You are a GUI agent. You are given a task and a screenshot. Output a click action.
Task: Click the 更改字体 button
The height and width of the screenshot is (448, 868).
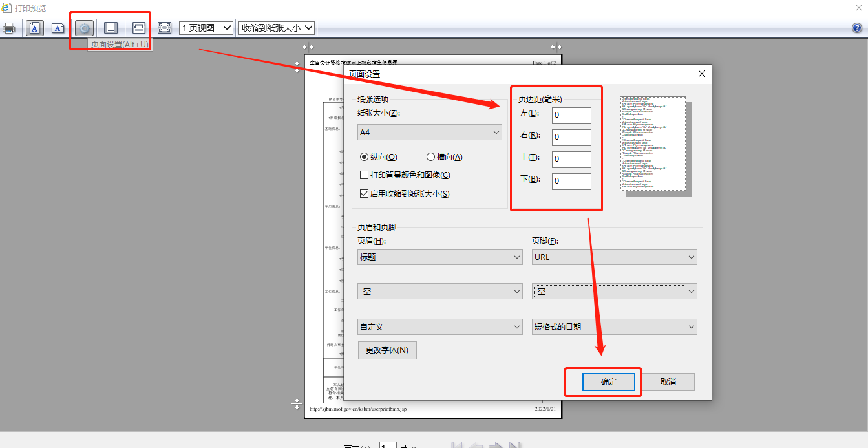coord(387,350)
